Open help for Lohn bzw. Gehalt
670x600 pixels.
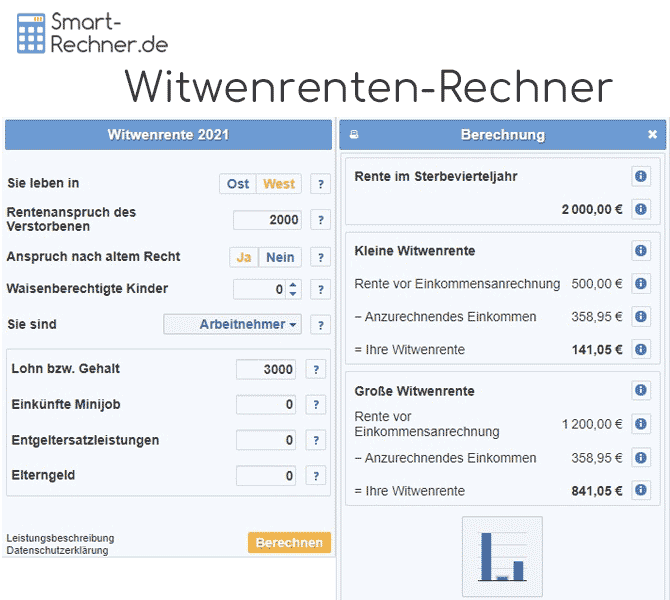click(316, 370)
